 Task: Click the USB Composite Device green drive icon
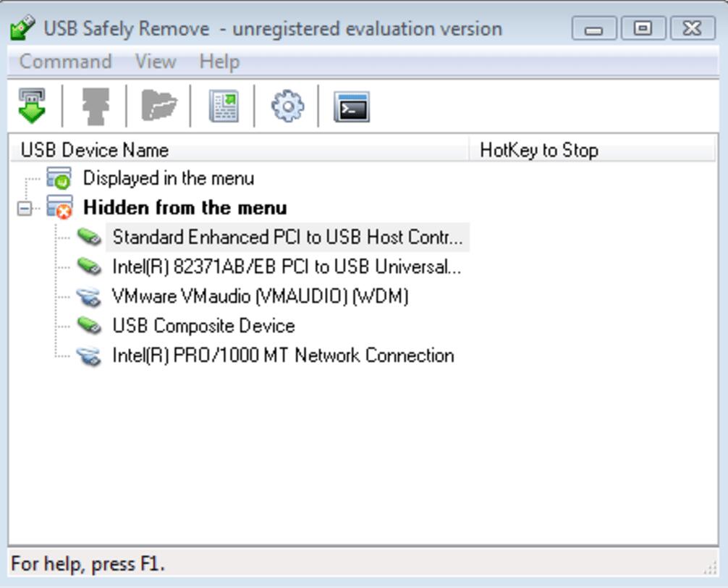pos(89,326)
